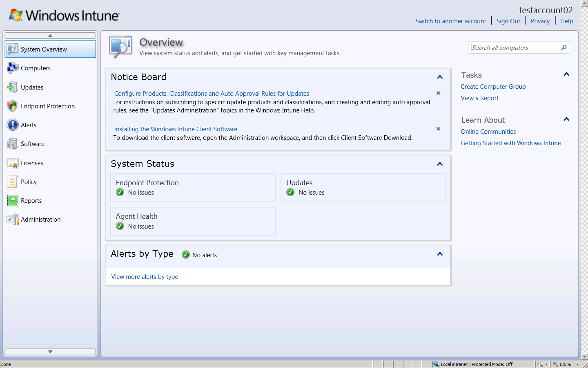Click the Computers sidebar icon
This screenshot has height=368, width=588.
pyautogui.click(x=13, y=68)
